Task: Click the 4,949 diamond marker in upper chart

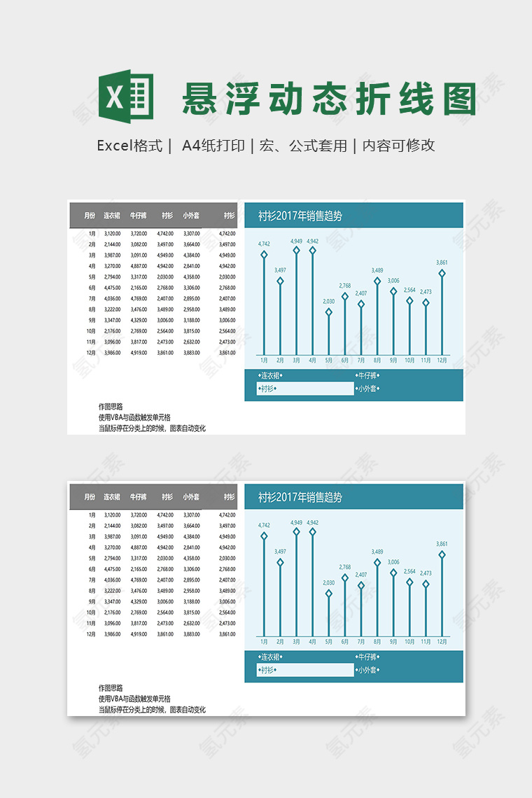Action: [296, 250]
